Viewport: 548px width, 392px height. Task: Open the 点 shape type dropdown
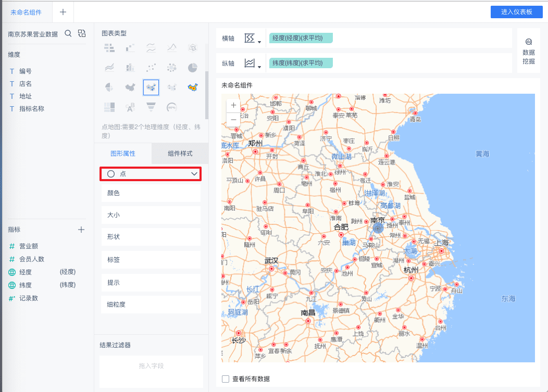click(151, 174)
